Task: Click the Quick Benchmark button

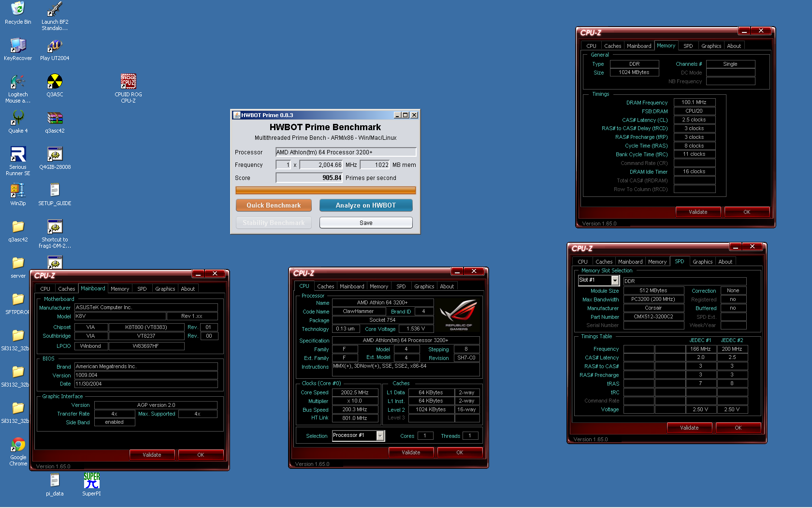Action: (274, 206)
